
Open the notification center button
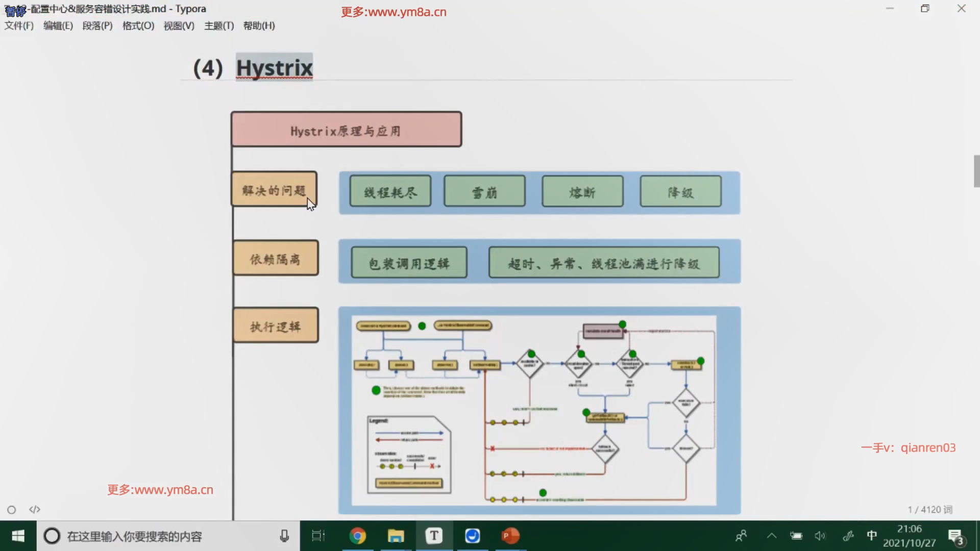(955, 536)
